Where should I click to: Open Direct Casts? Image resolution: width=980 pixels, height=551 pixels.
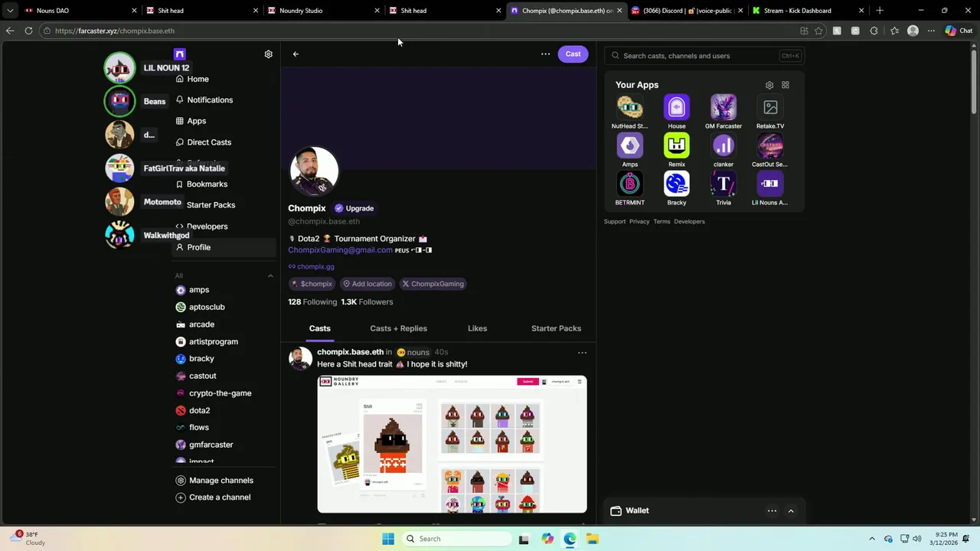click(x=209, y=142)
